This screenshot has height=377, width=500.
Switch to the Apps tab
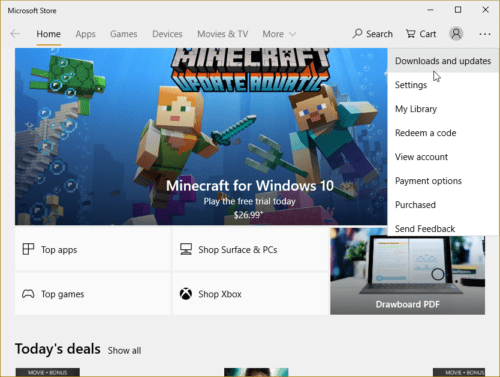85,34
